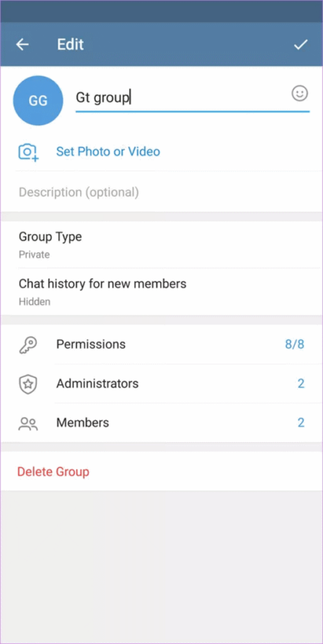Click the Members people icon

[28, 423]
